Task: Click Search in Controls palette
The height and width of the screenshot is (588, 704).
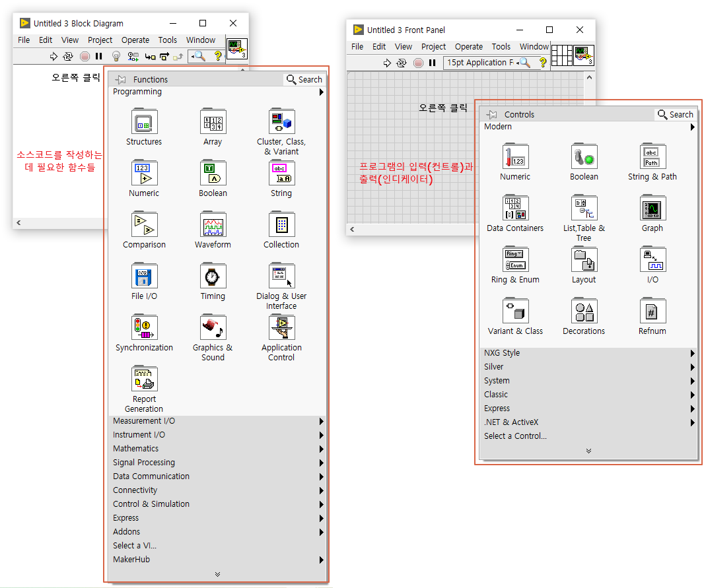Action: pos(676,114)
